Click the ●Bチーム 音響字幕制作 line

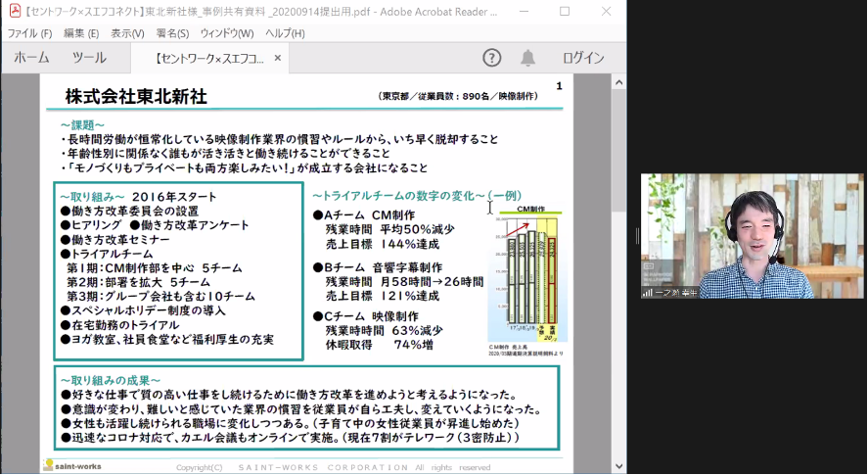[378, 267]
